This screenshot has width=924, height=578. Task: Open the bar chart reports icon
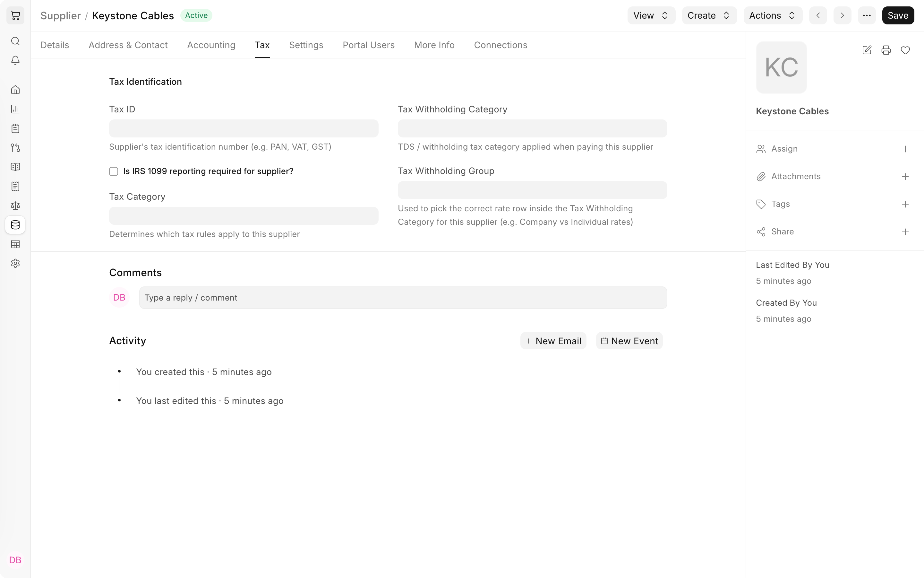15,109
